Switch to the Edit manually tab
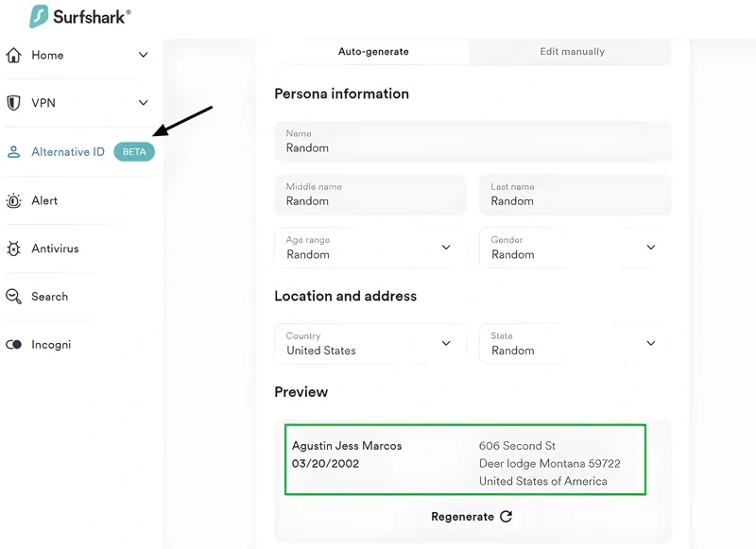This screenshot has height=549, width=756. (572, 52)
